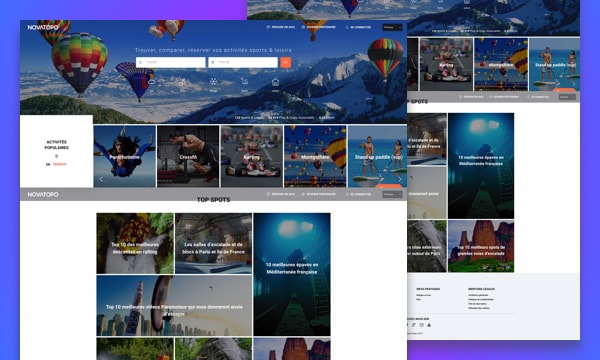Select the category icon between snowflake and house
This screenshot has height=360, width=600.
(x=245, y=81)
